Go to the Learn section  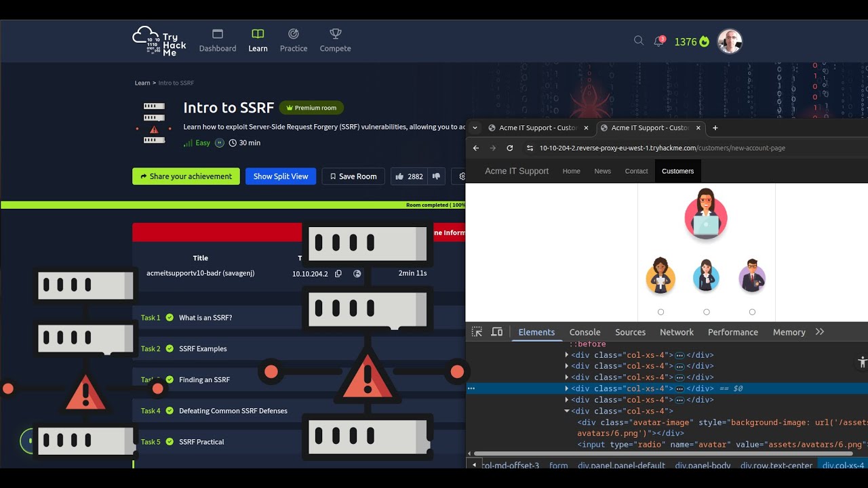pos(258,41)
